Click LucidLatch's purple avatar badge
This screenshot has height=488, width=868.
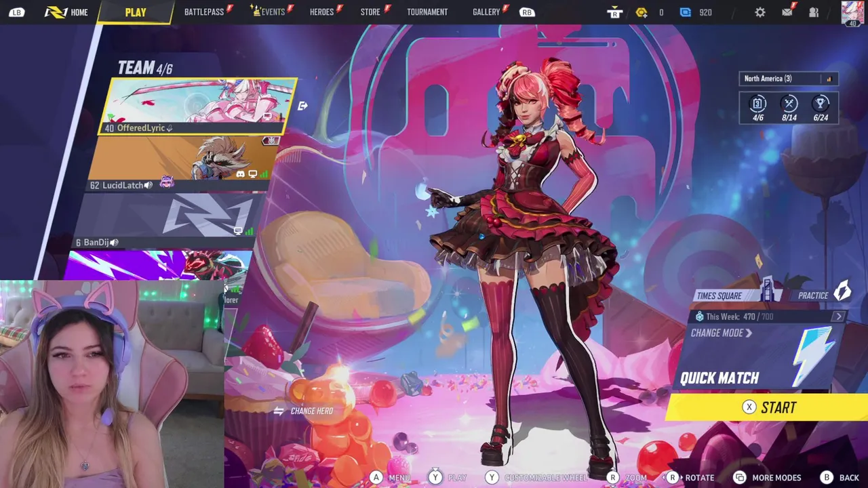(166, 182)
